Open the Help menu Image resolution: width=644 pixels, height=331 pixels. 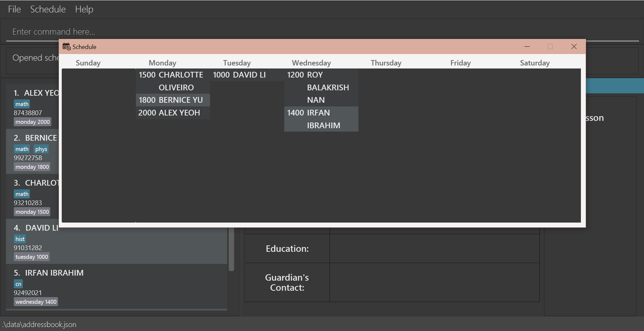pos(84,9)
